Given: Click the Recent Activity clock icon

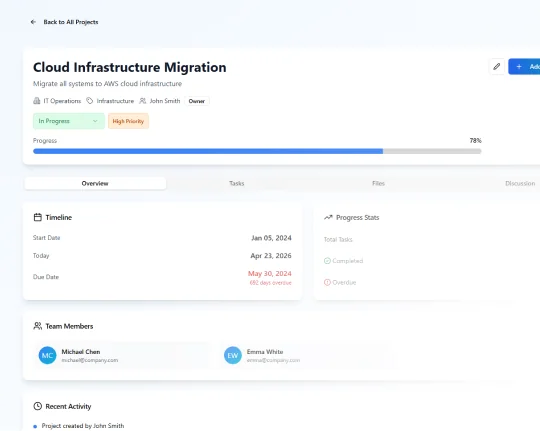Looking at the screenshot, I should coord(38,406).
